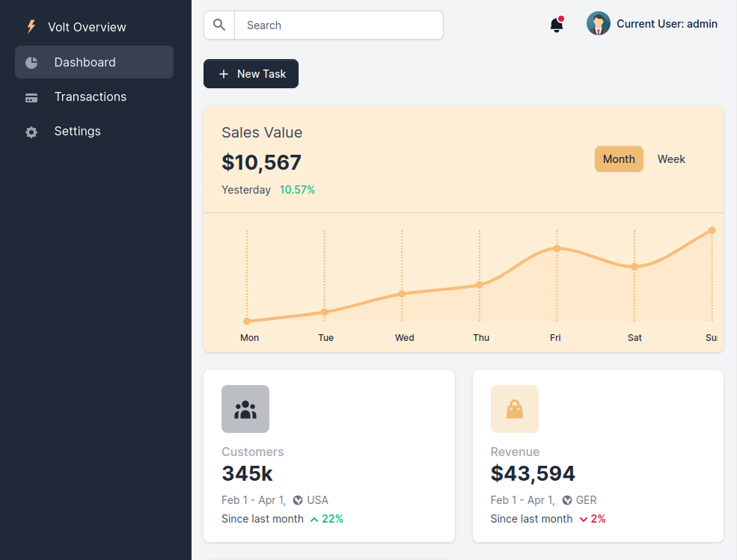Open Settings from the sidebar
The width and height of the screenshot is (737, 560).
point(77,131)
